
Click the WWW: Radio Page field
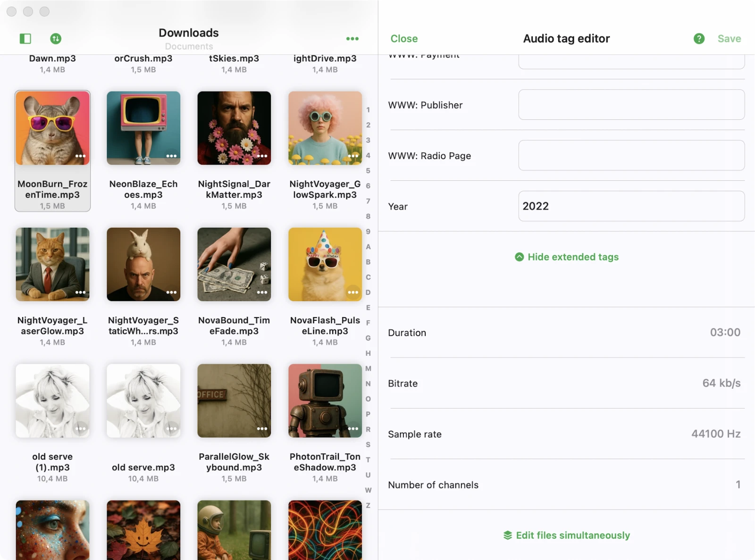(x=631, y=156)
